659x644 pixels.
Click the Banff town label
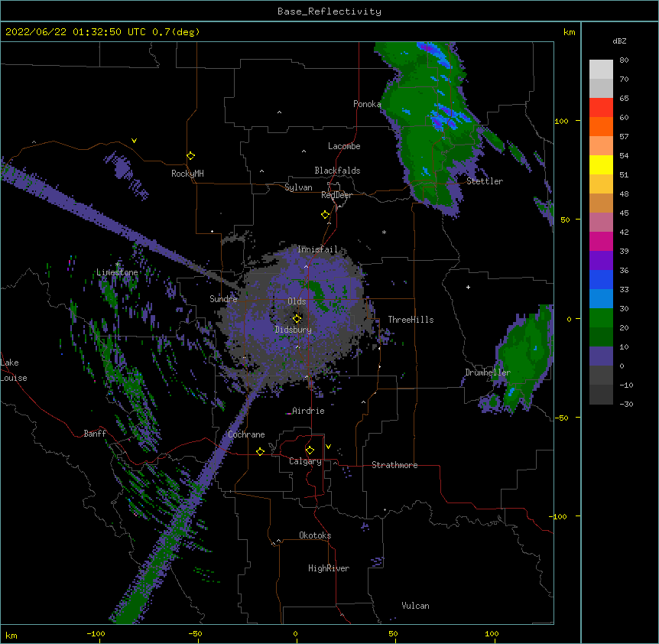[x=95, y=434]
